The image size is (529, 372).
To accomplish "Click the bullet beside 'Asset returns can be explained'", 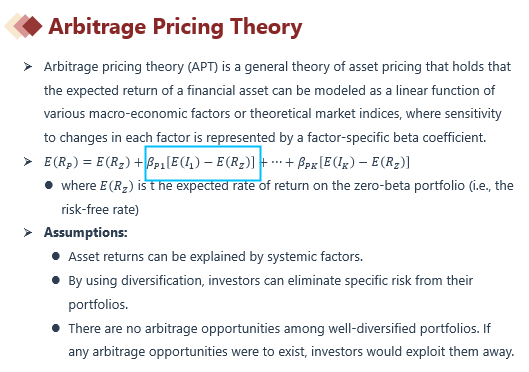I will pos(56,256).
